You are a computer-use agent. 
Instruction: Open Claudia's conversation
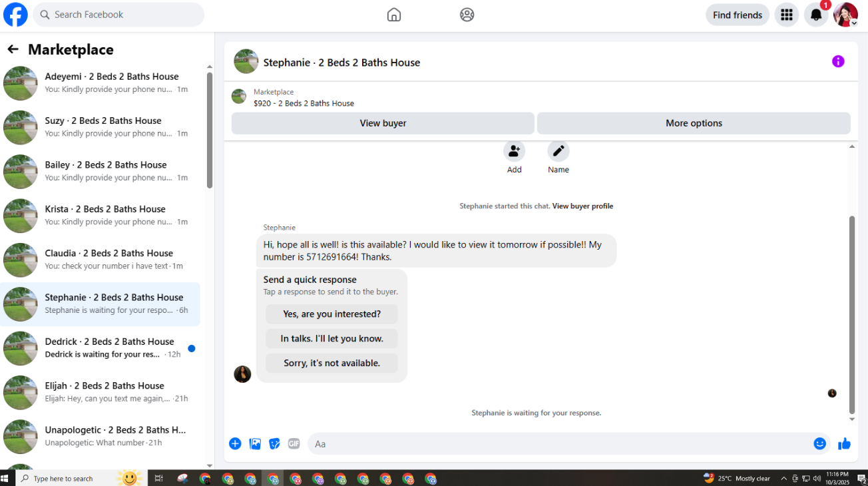tap(100, 260)
